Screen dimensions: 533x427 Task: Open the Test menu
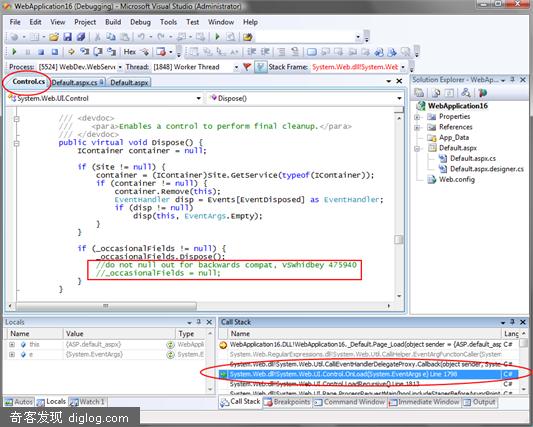192,22
